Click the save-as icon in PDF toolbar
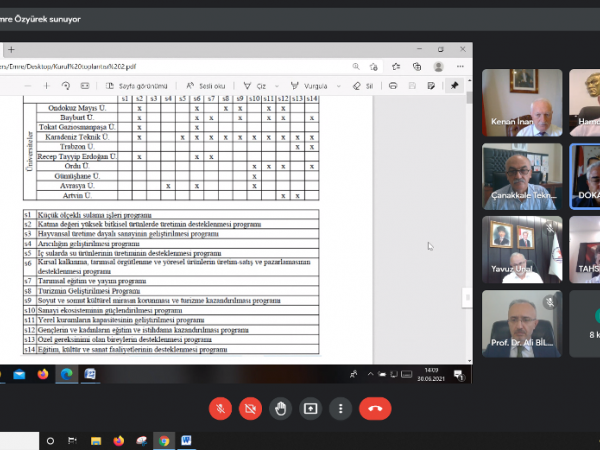The image size is (600, 450). point(431,86)
